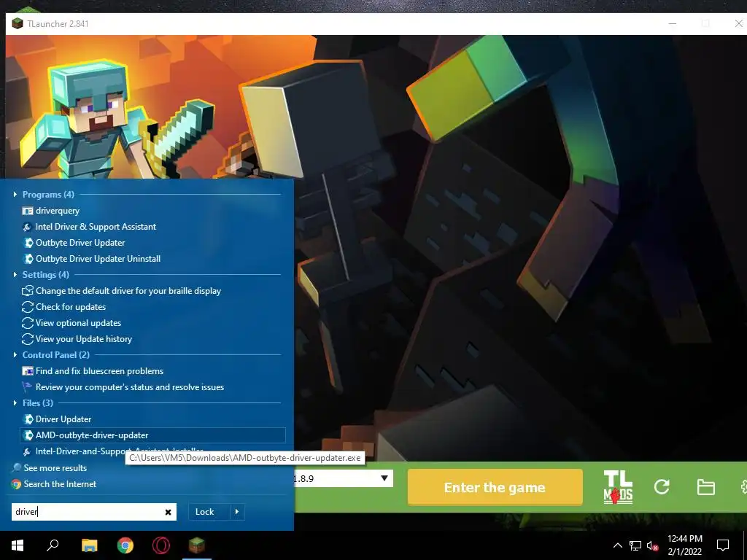
Task: Open the Windows Start button
Action: pyautogui.click(x=18, y=545)
